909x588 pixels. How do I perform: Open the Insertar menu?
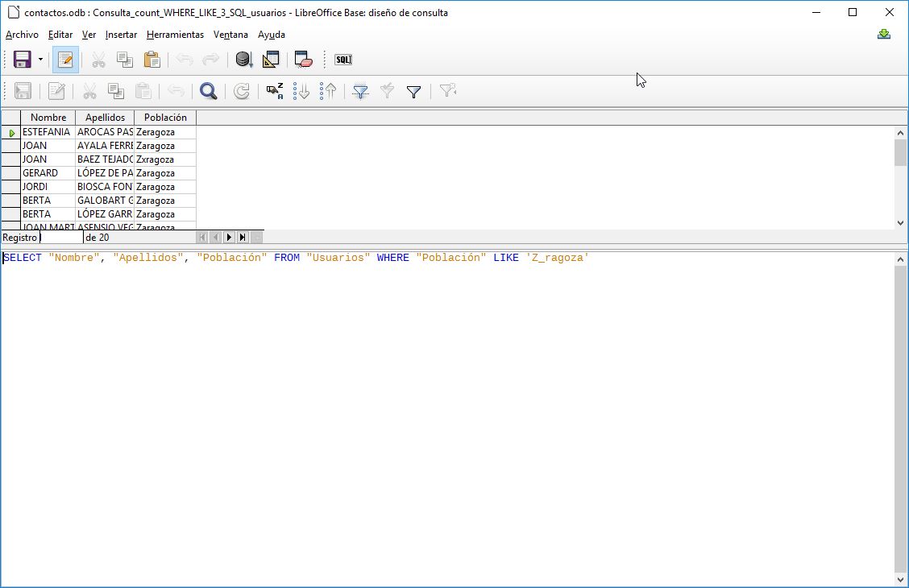coord(121,35)
